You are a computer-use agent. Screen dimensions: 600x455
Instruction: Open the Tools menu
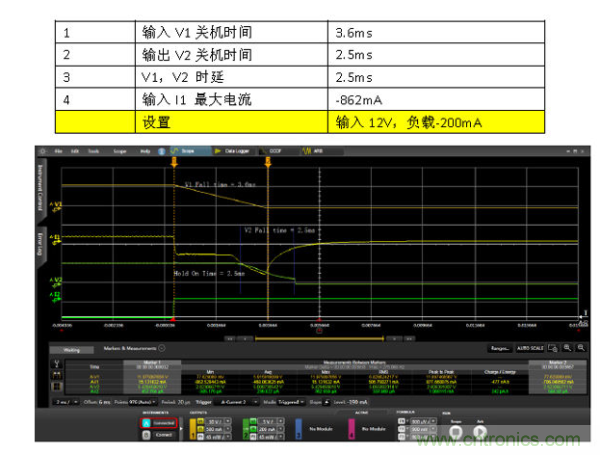93,151
